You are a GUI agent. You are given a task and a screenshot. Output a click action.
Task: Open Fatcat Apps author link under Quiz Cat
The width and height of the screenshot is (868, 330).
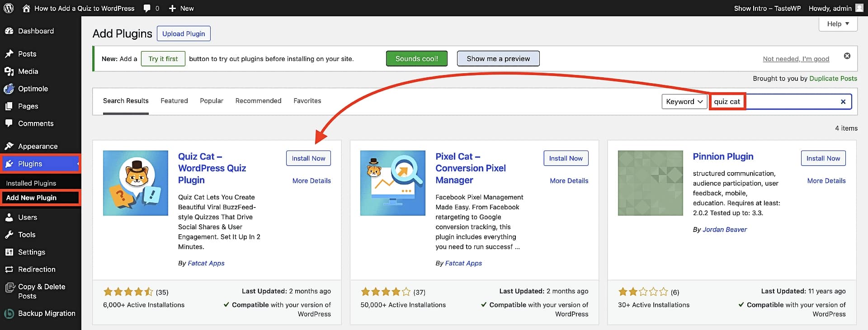tap(206, 263)
